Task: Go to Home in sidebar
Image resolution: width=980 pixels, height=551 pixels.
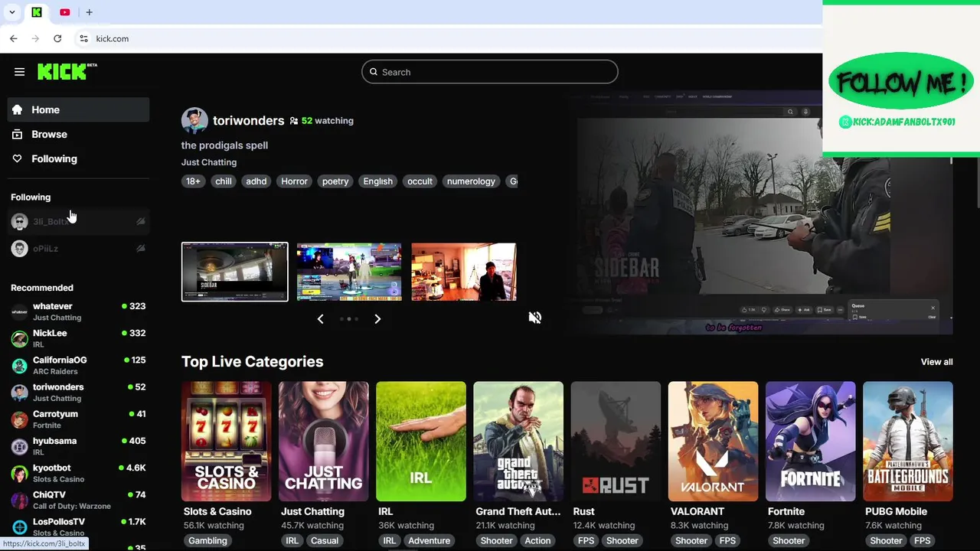Action: tap(78, 109)
